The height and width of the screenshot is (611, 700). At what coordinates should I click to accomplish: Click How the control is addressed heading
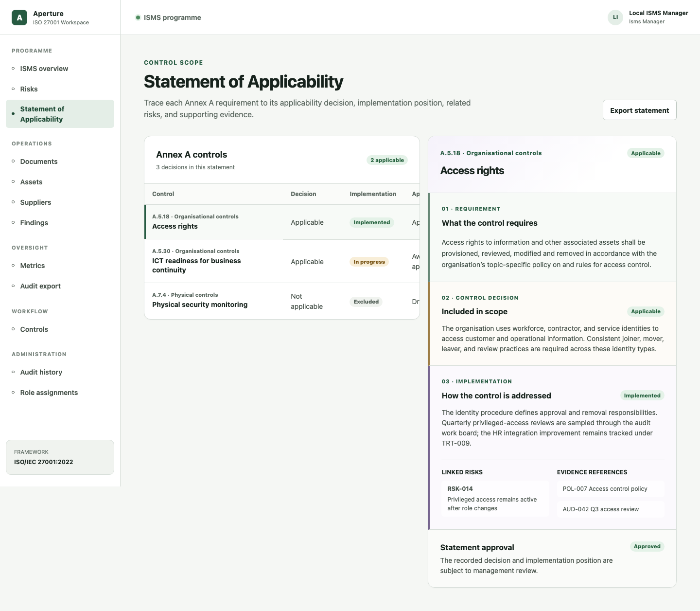496,395
